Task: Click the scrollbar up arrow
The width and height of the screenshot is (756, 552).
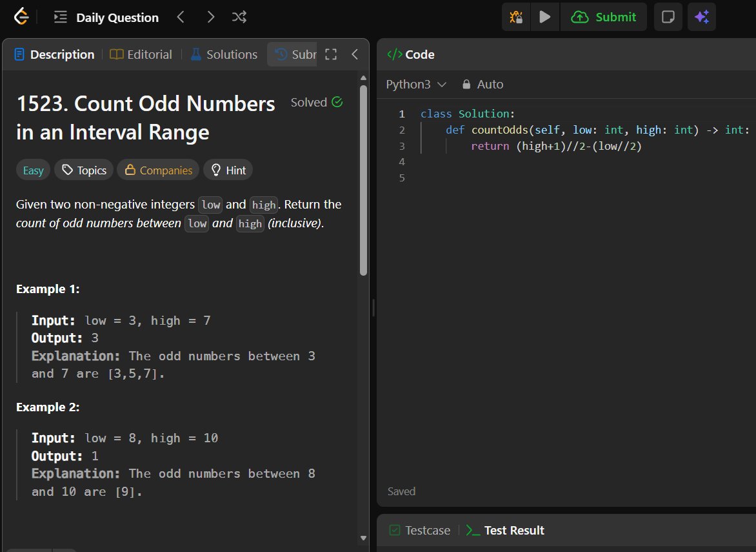Action: [364, 77]
